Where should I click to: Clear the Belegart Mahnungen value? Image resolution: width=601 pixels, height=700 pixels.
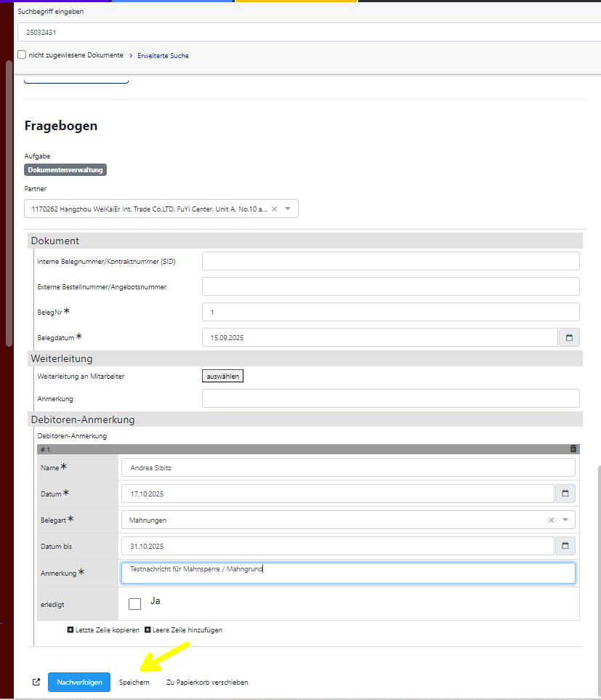tap(551, 520)
